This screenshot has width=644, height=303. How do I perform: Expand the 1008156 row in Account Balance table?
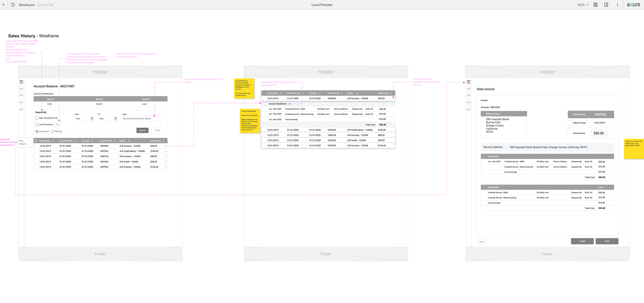tap(166, 156)
